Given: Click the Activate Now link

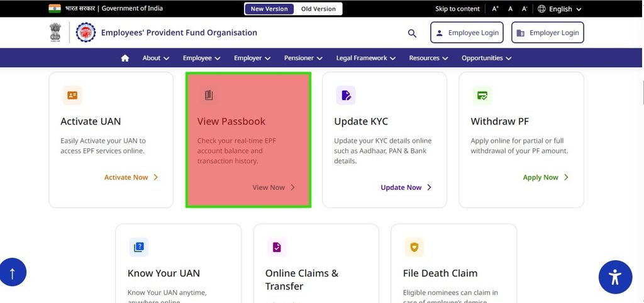Looking at the screenshot, I should tap(131, 177).
